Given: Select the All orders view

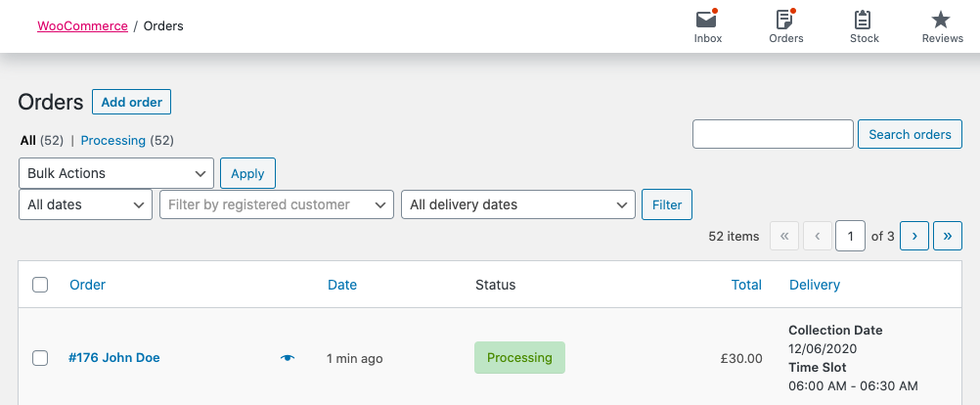Looking at the screenshot, I should (27, 141).
